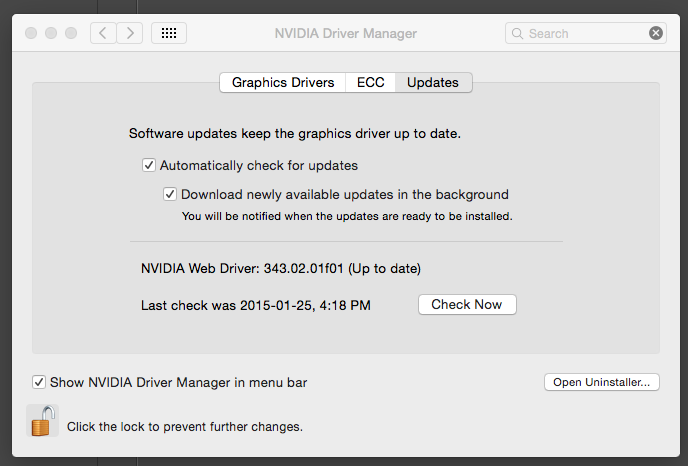Viewport: 688px width, 466px height.
Task: Toggle Show NVIDIA Driver Manager in menu bar
Action: 39,381
